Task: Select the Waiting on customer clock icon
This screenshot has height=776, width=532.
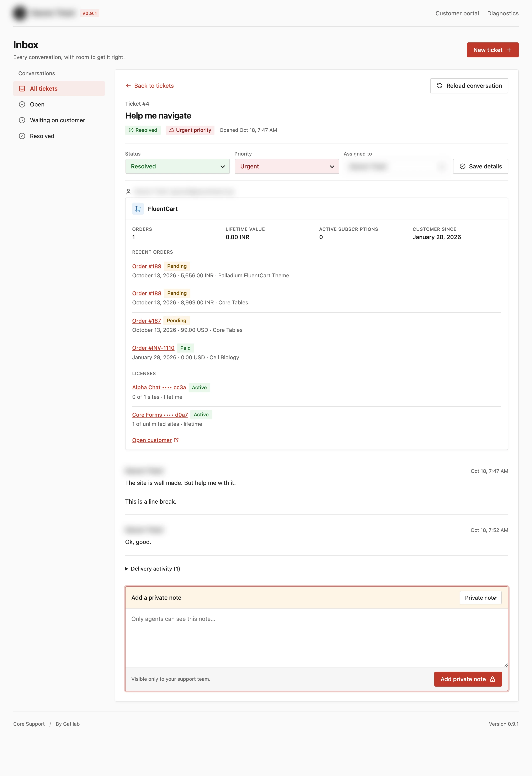Action: point(22,120)
